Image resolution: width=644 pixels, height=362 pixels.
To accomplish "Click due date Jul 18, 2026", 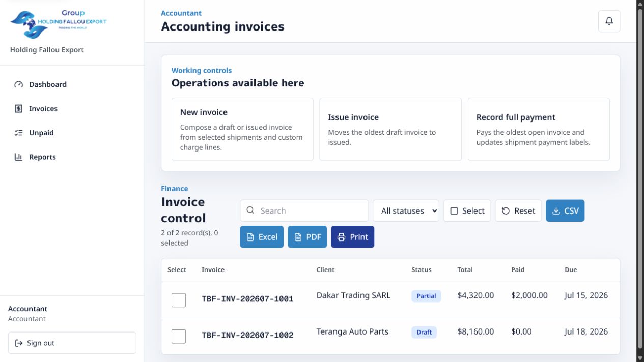I will (586, 331).
